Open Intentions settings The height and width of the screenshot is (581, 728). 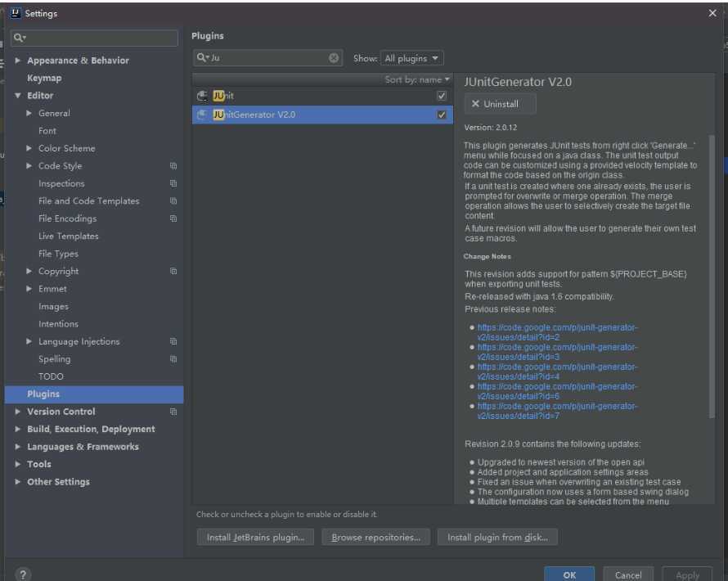[59, 324]
